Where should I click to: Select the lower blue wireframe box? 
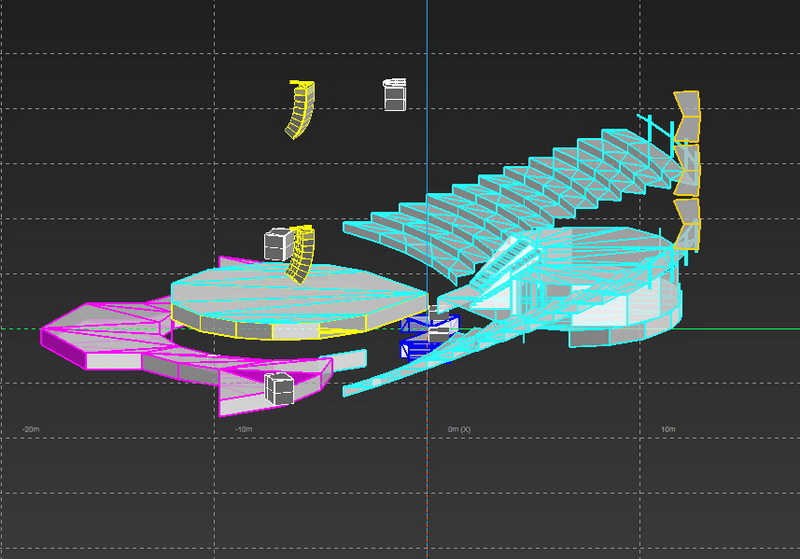click(x=418, y=347)
